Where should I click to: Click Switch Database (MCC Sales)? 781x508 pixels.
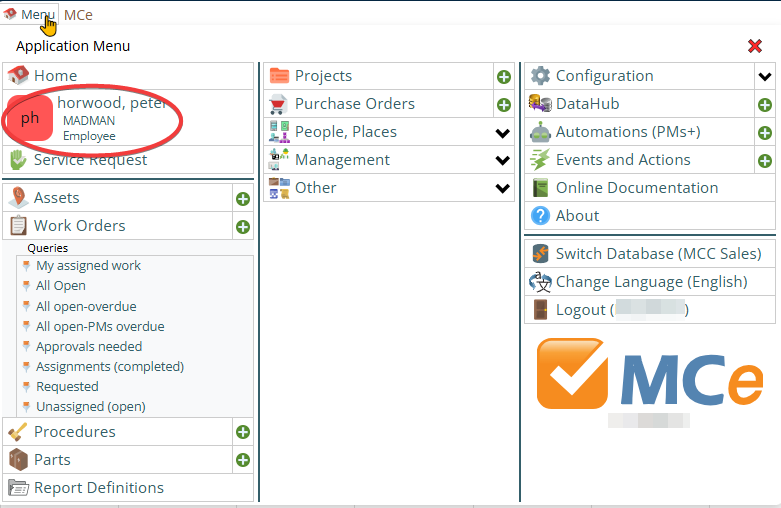coord(650,254)
